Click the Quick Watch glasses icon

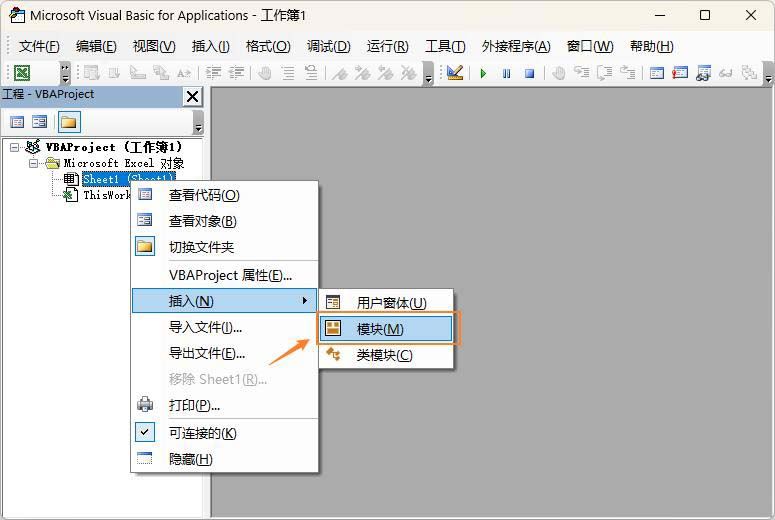pyautogui.click(x=726, y=73)
